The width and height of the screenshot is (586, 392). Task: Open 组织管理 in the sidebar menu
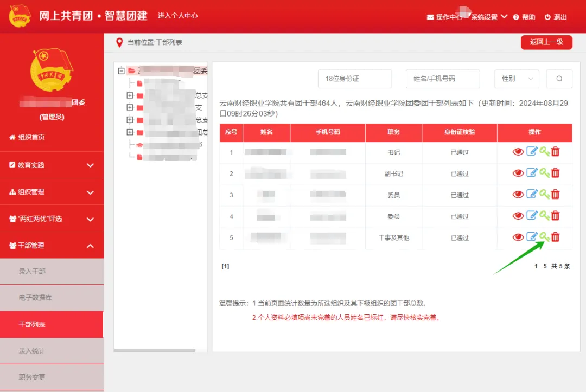tap(52, 191)
